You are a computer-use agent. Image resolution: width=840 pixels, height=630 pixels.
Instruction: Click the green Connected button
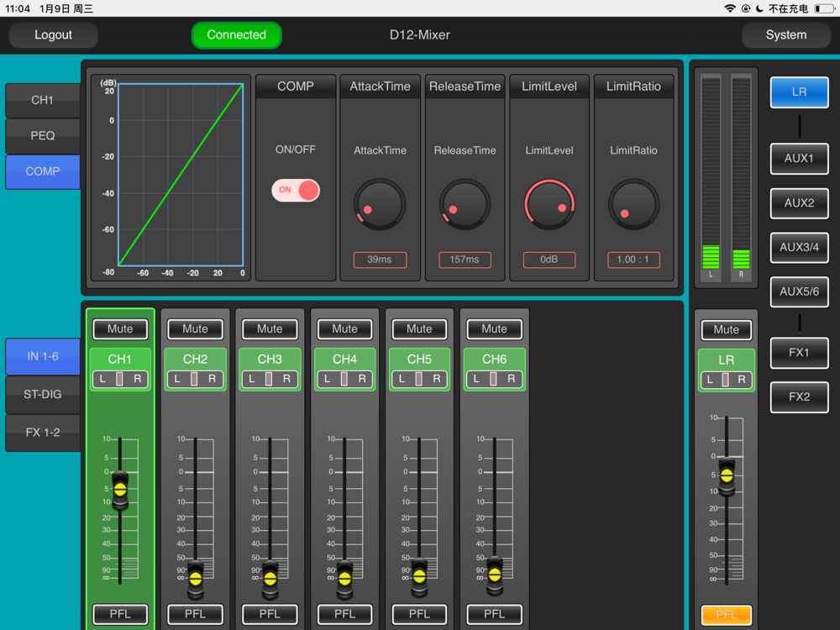coord(236,34)
